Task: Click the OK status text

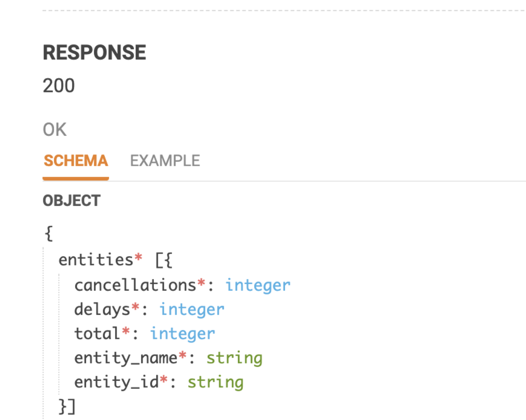Action: click(x=54, y=129)
